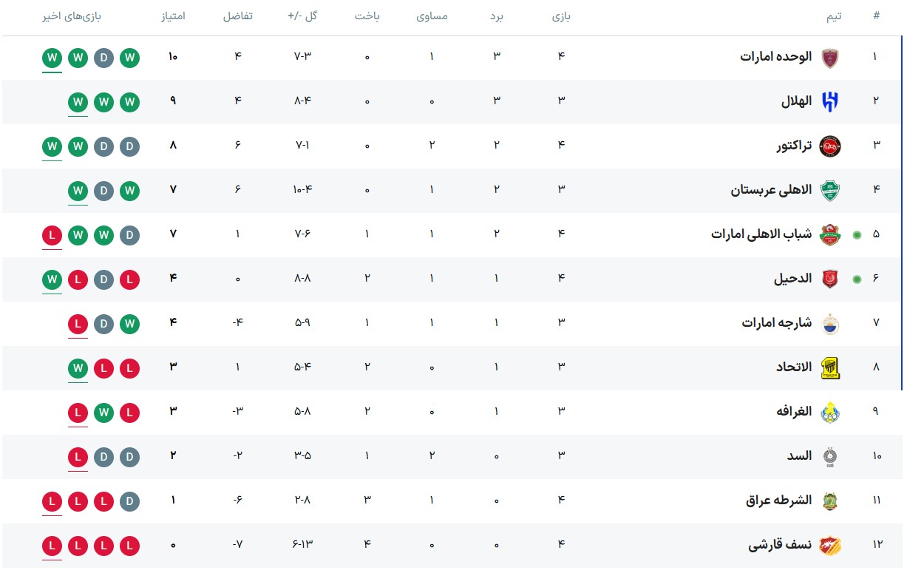Click the Al Shorta (الشرطه عراق) crest

click(x=831, y=501)
